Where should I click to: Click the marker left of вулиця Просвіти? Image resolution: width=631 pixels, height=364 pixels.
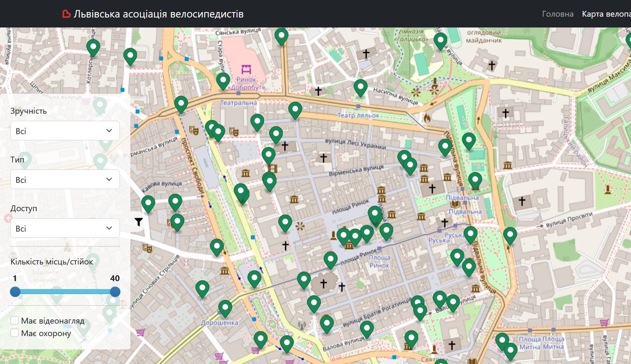pos(510,234)
